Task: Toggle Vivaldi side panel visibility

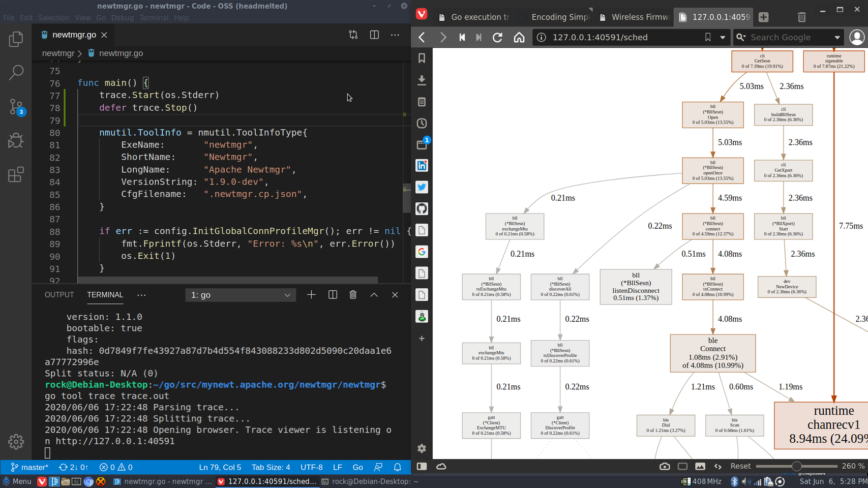Action: (422, 466)
